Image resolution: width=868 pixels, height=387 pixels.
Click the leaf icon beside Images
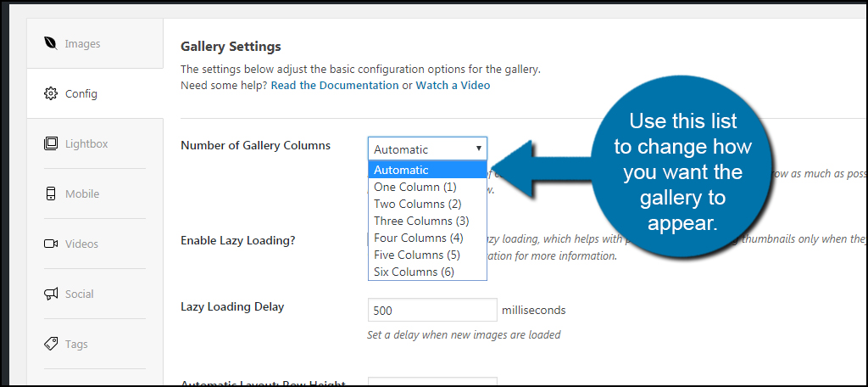click(51, 43)
